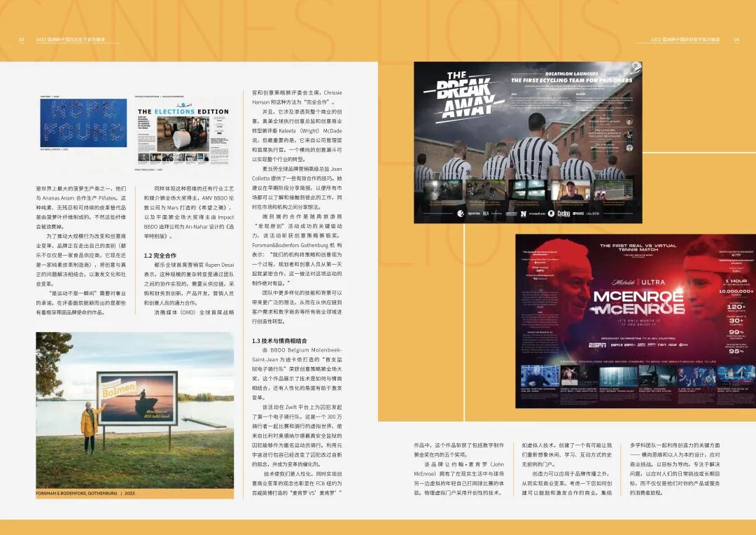Click the ESPN logo on McEnroe board
The image size is (756, 535).
pyautogui.click(x=597, y=345)
